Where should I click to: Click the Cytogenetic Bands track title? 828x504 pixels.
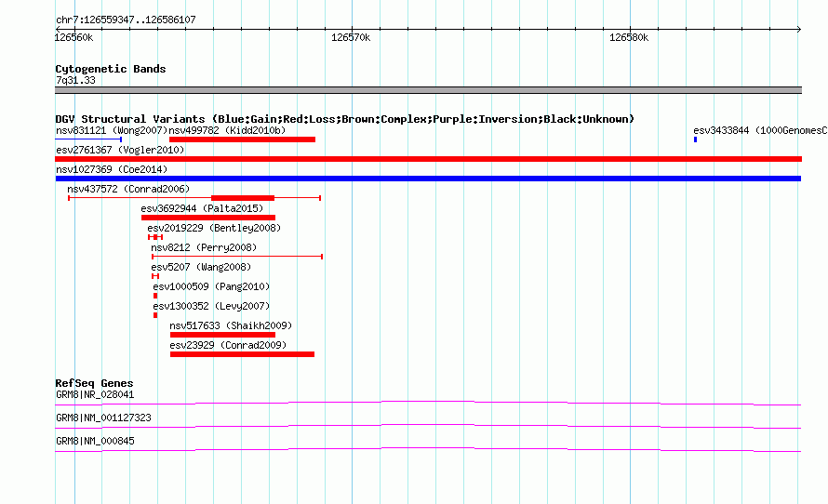click(111, 69)
